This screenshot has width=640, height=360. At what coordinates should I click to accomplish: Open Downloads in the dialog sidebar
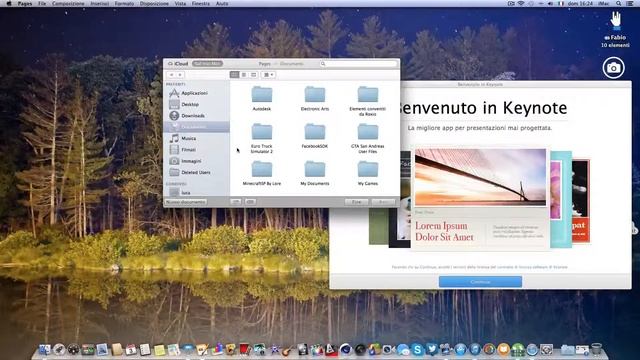click(197, 116)
